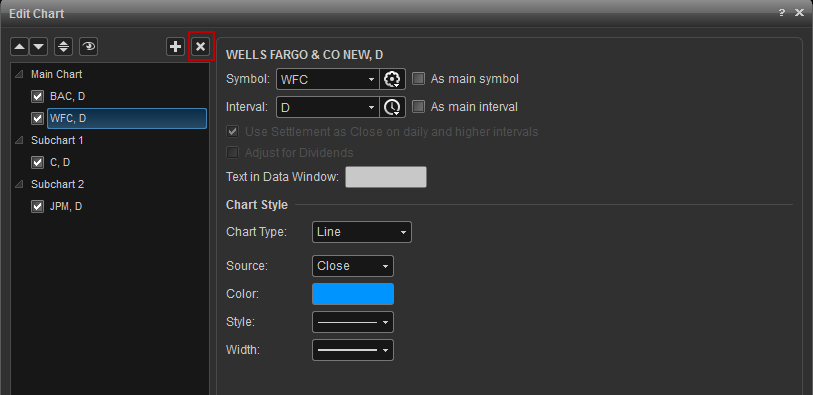Open symbol settings gear icon

coord(393,79)
